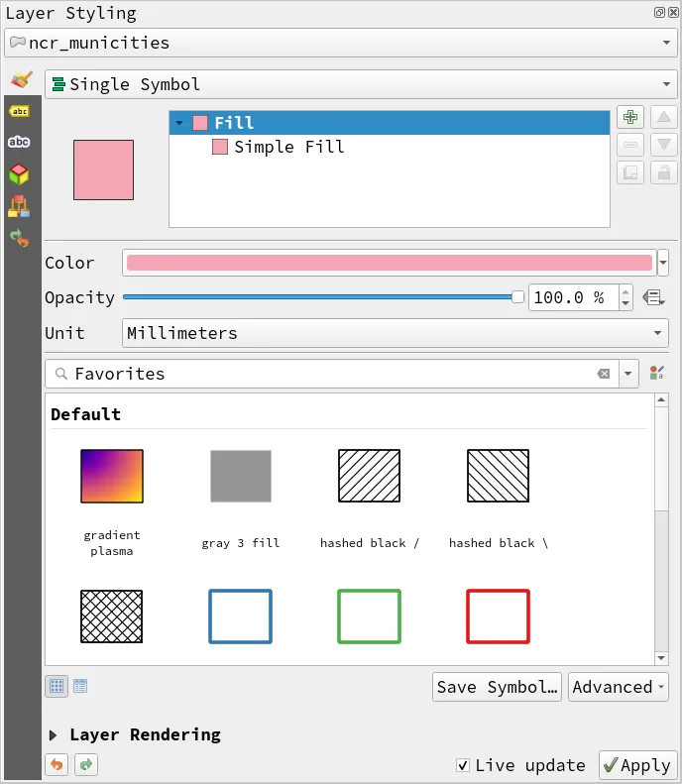Select the Simple Fill layer row

pyautogui.click(x=390, y=147)
